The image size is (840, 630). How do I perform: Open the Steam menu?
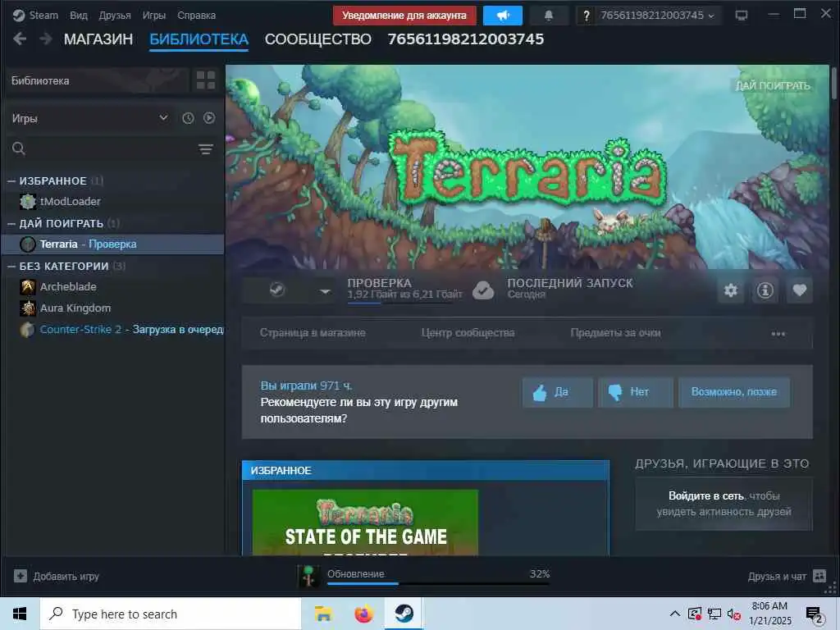43,15
